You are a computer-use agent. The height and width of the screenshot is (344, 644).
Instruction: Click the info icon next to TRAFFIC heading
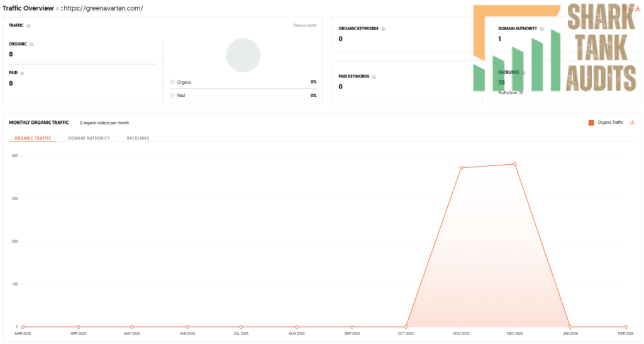(x=29, y=26)
